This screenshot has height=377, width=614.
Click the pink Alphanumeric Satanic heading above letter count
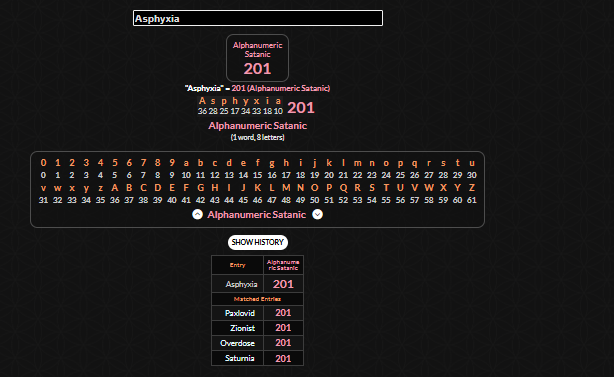tap(257, 126)
